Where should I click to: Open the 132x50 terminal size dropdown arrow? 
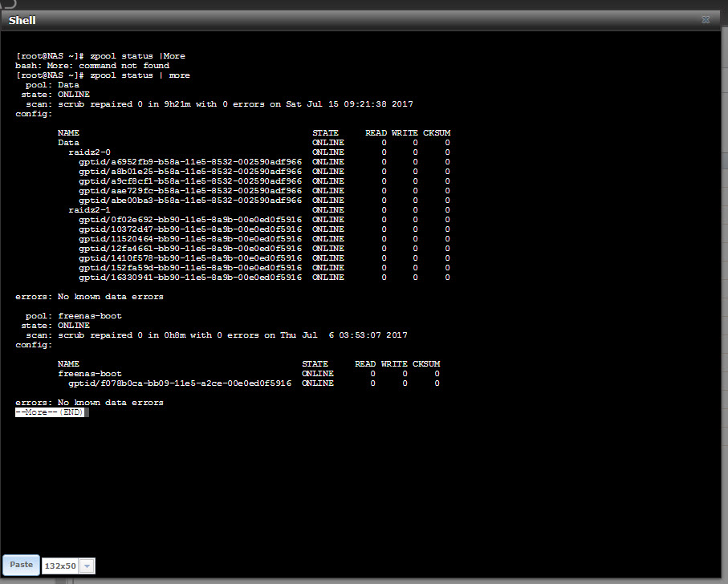click(87, 566)
